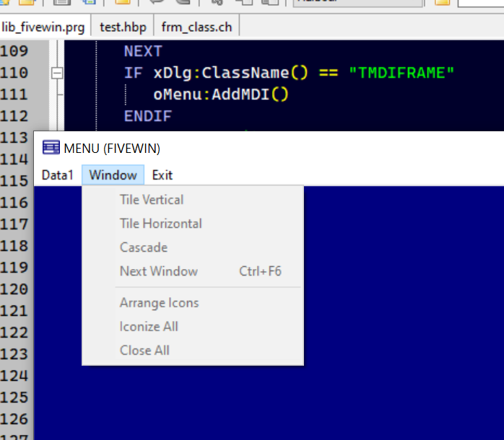This screenshot has width=504, height=440.
Task: Click the "TMDIFRAME" string literal
Action: 401,73
